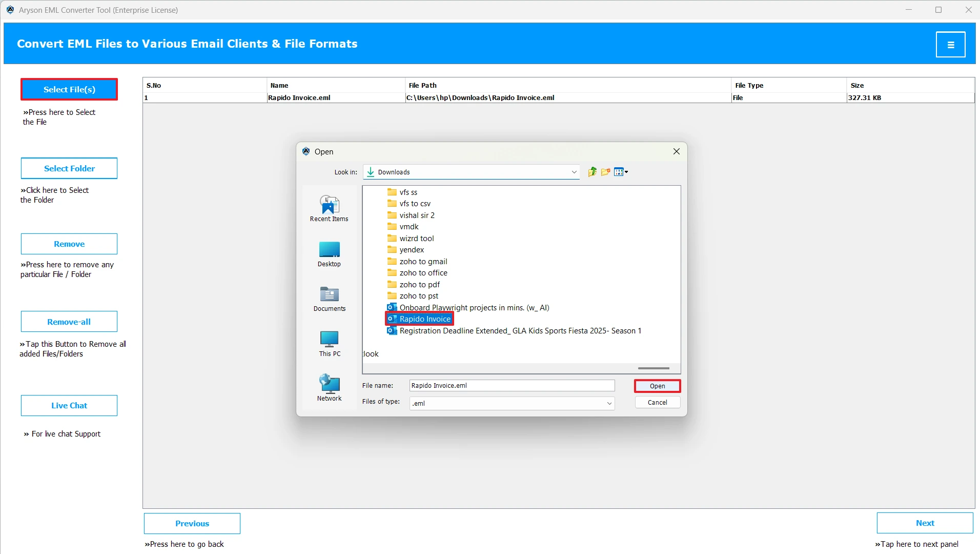
Task: Click the File name input field
Action: click(512, 386)
